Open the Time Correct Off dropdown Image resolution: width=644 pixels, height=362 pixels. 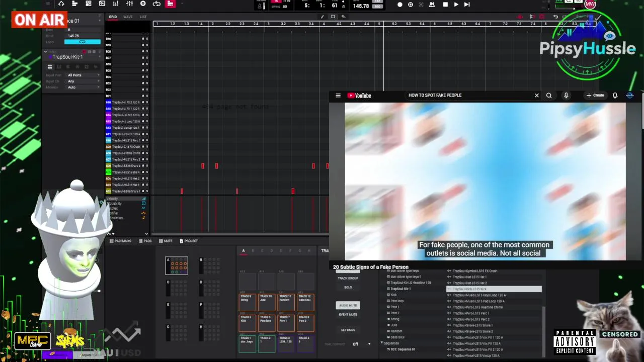[x=362, y=344]
